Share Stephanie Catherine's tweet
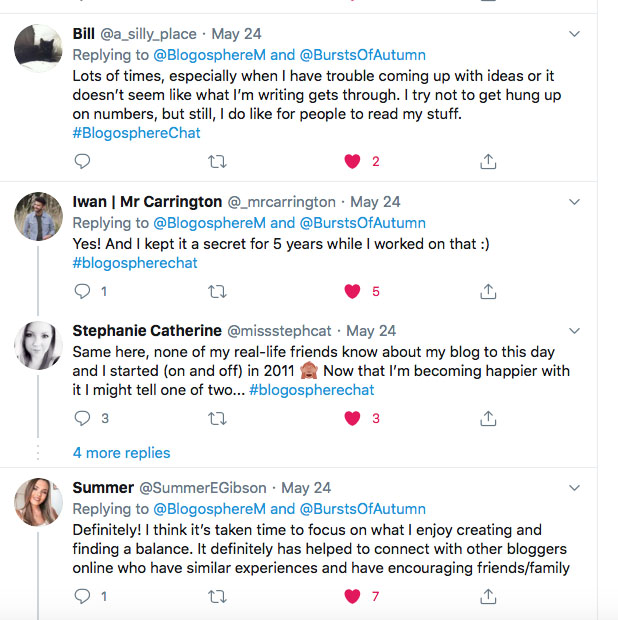 click(x=488, y=418)
